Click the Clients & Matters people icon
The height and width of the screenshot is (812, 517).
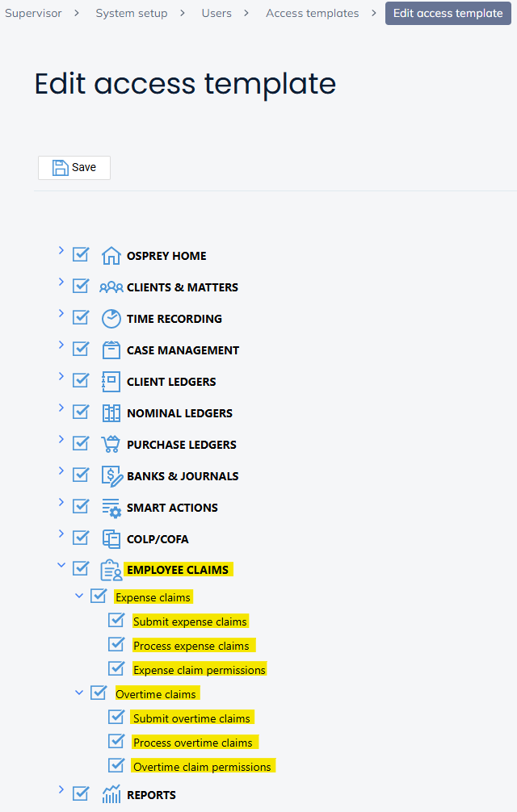coord(111,287)
